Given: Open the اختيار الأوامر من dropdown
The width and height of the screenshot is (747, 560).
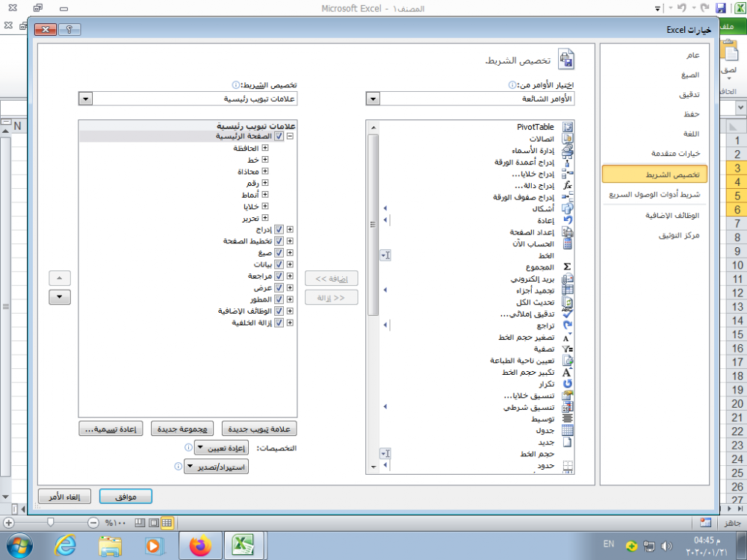Looking at the screenshot, I should coord(373,99).
